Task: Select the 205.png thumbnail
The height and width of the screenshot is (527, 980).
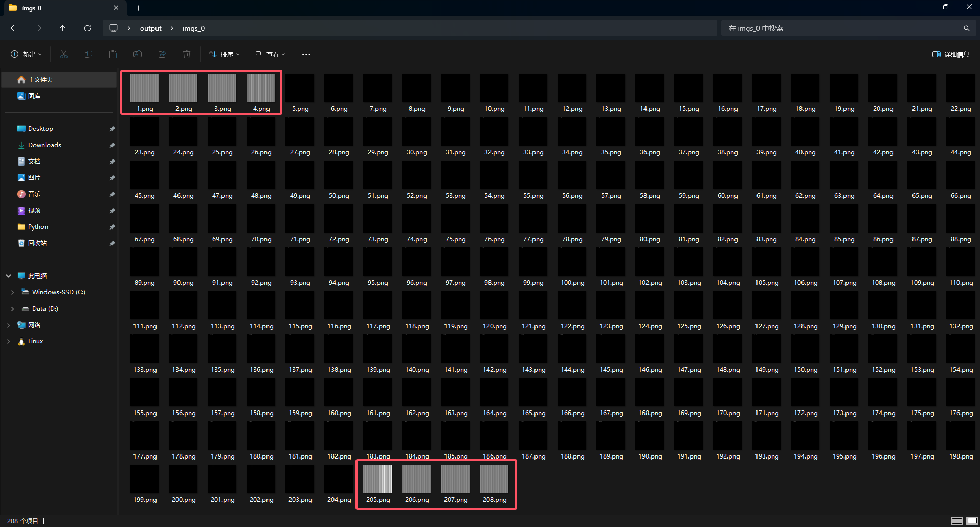Action: 377,479
